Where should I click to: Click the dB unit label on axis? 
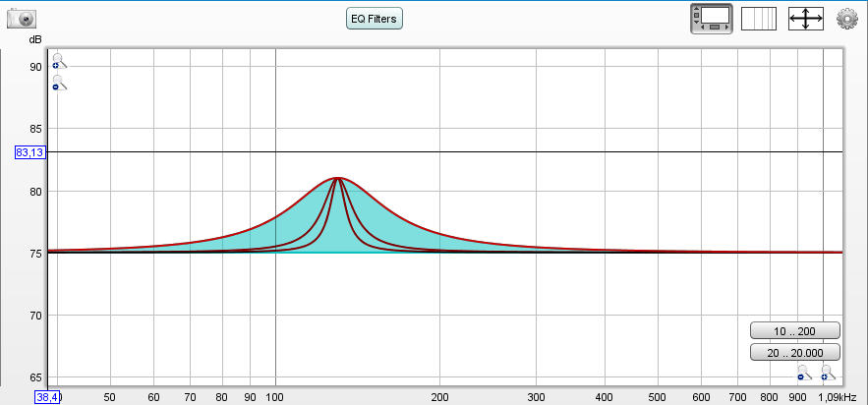pos(35,39)
